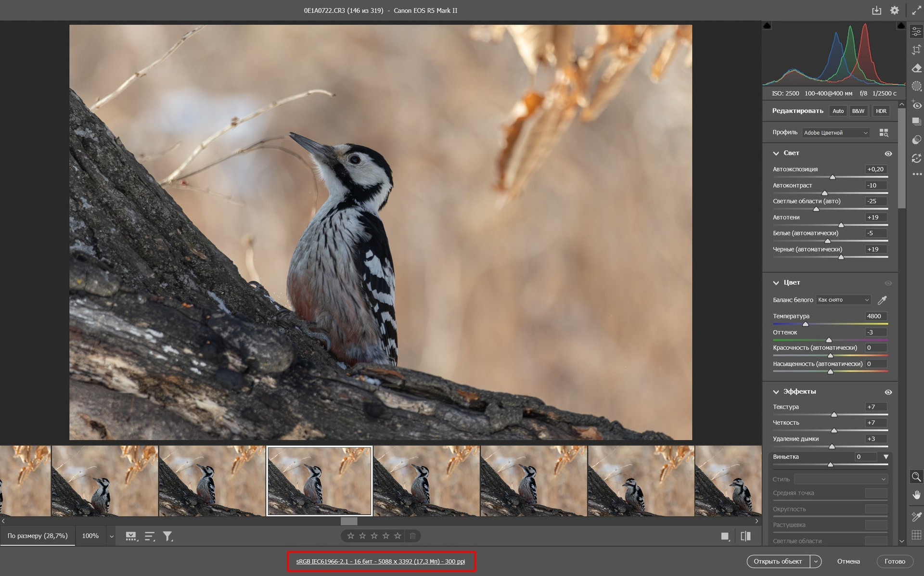This screenshot has width=924, height=576.
Task: Click the Температура slider handle
Action: [x=806, y=324]
